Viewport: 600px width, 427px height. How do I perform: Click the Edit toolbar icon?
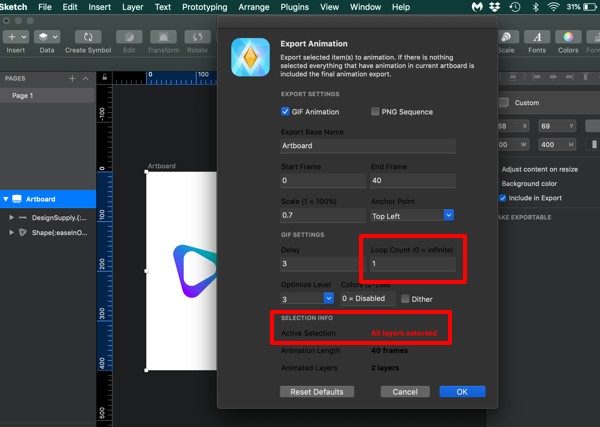[129, 37]
